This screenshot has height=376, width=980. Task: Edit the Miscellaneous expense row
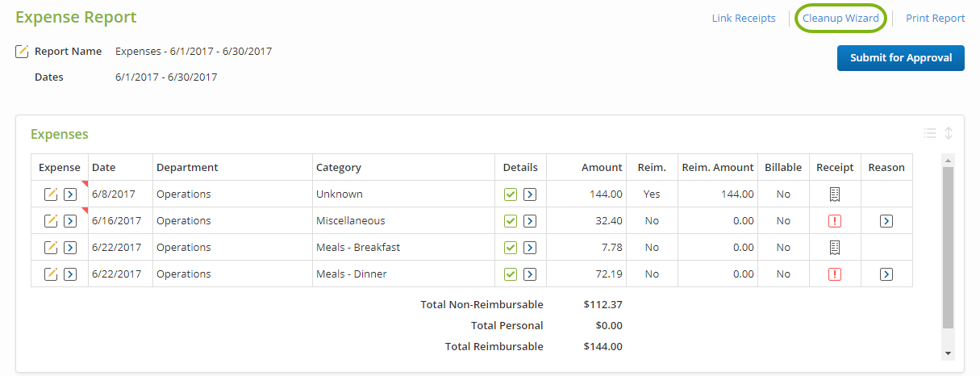tap(51, 220)
